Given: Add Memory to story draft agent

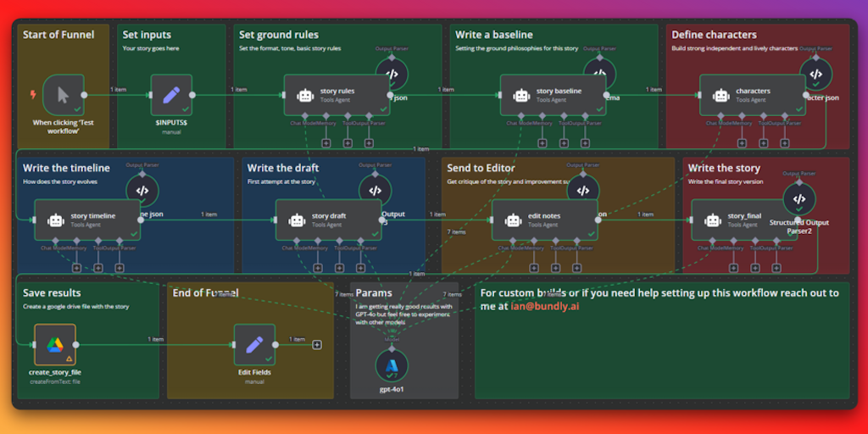Looking at the screenshot, I should click(x=318, y=268).
